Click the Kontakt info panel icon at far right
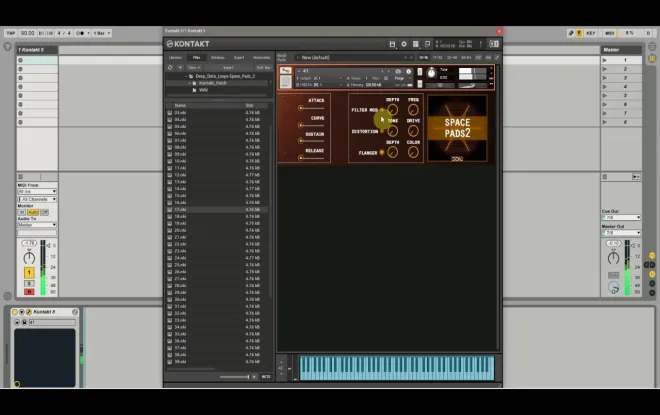The image size is (660, 415). [x=494, y=44]
